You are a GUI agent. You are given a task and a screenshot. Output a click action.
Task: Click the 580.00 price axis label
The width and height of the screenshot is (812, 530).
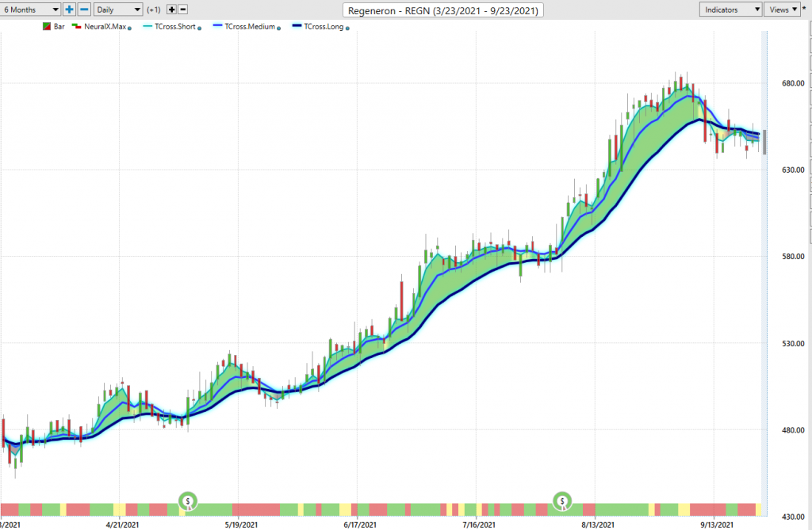pos(793,257)
